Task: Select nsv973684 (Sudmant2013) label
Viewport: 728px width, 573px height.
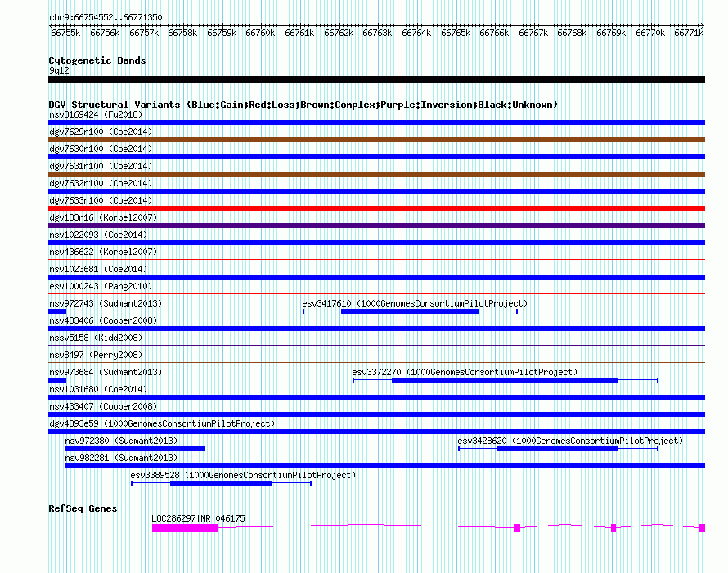Action: (106, 372)
